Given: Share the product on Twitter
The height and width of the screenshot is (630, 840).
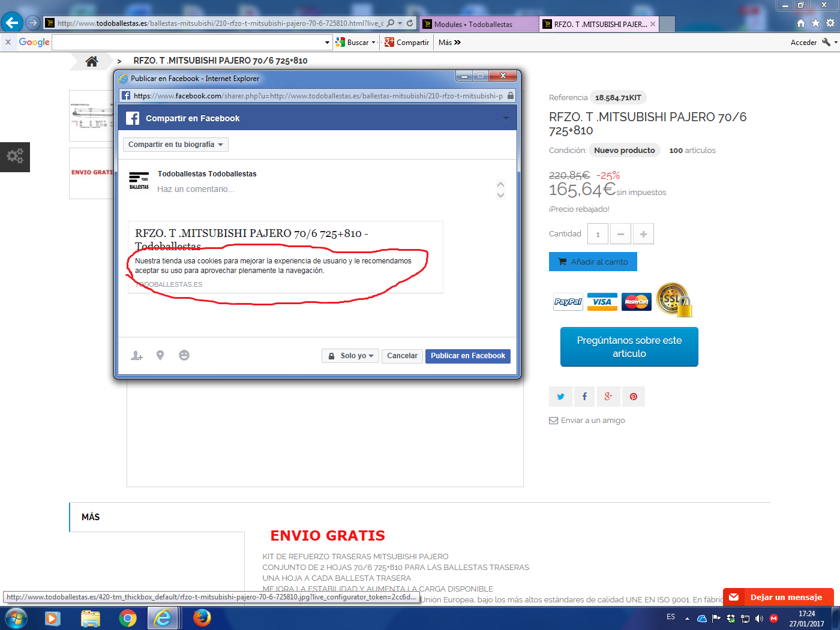Looking at the screenshot, I should 560,397.
